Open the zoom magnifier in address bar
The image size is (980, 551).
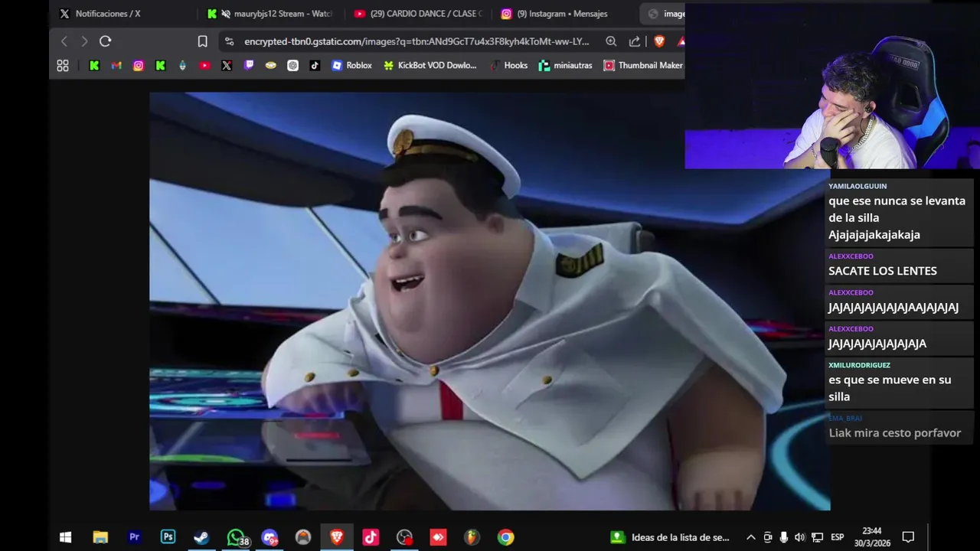[611, 41]
